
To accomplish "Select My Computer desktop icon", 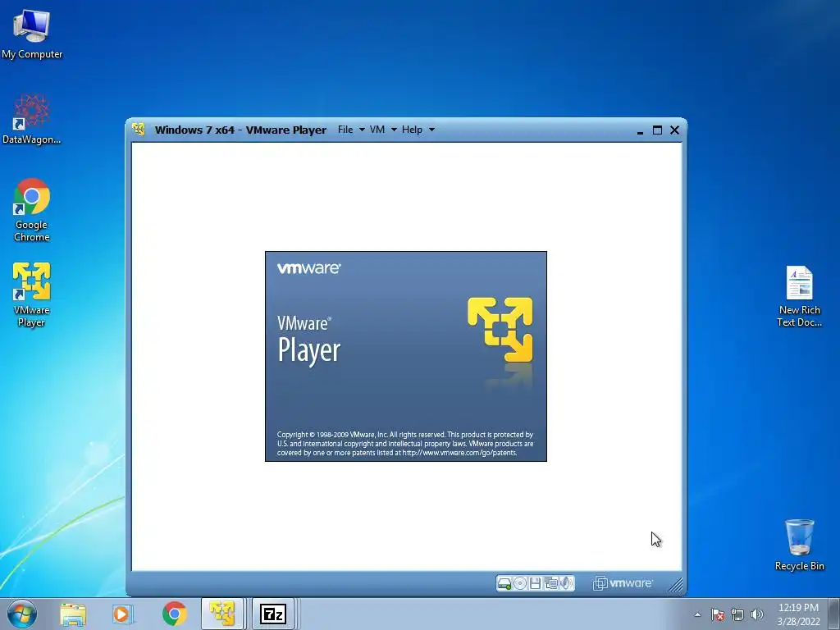I will coord(32,34).
